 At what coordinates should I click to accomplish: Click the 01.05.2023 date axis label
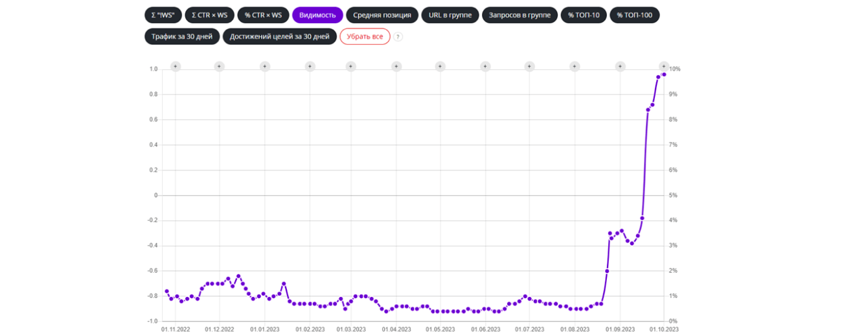440,329
